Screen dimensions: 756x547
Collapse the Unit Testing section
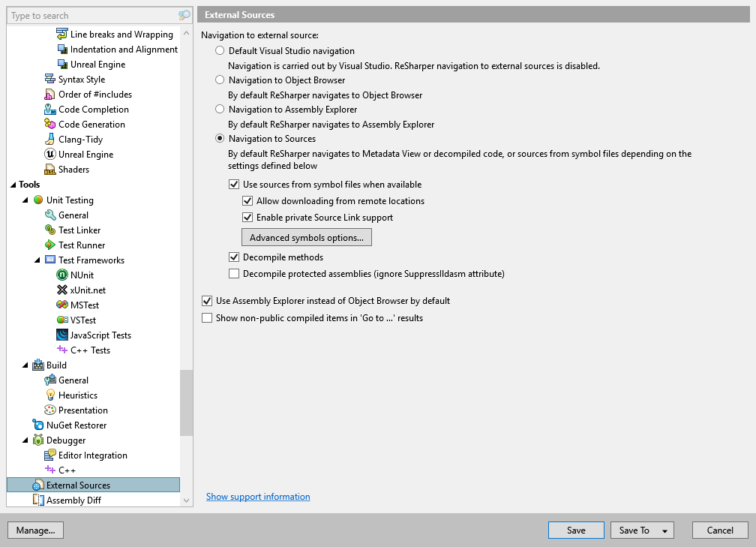point(25,200)
